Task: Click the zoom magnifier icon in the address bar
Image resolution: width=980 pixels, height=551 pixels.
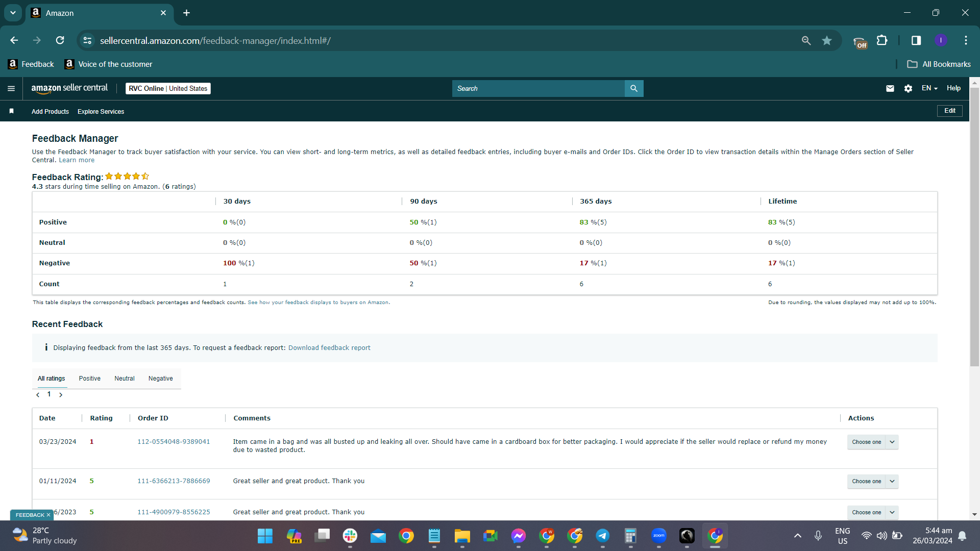Action: click(806, 40)
